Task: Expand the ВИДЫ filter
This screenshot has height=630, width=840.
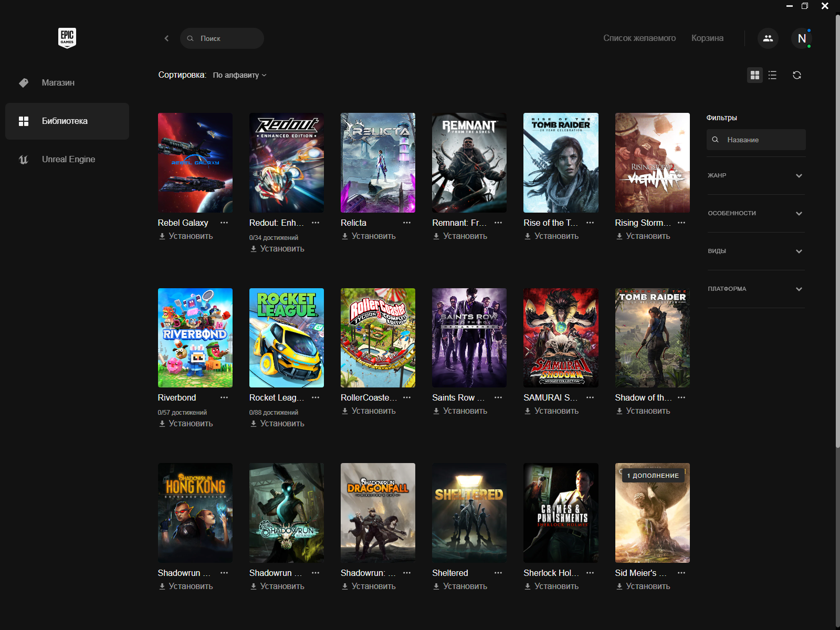Action: point(756,251)
